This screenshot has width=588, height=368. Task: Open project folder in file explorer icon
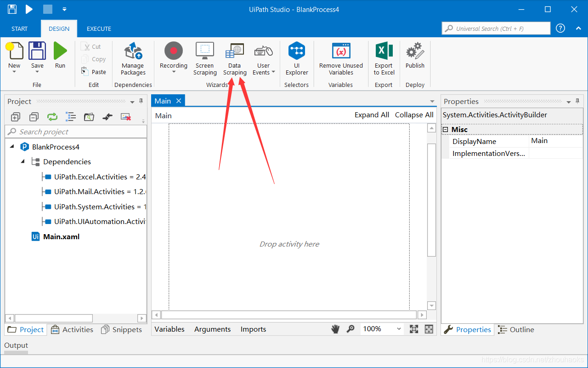[89, 117]
